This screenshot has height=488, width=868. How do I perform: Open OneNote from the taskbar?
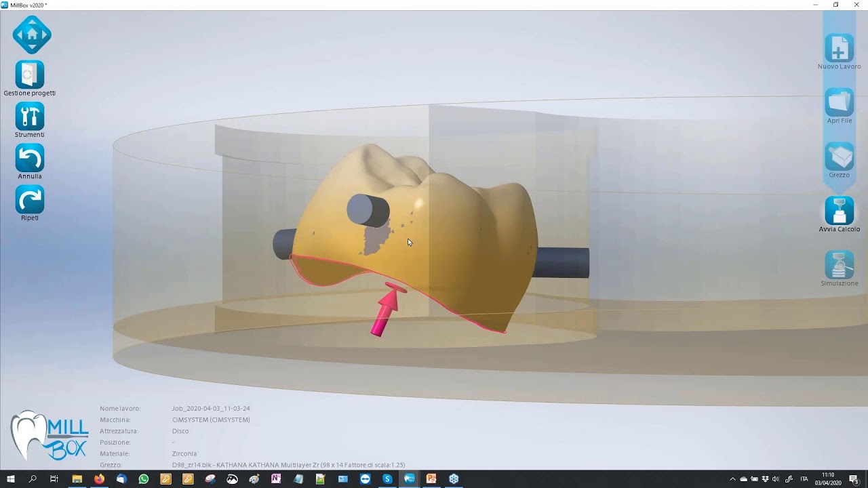click(276, 479)
